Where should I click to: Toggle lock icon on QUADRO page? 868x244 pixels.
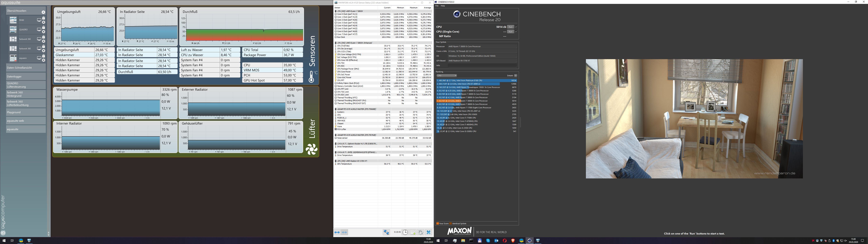pyautogui.click(x=43, y=28)
